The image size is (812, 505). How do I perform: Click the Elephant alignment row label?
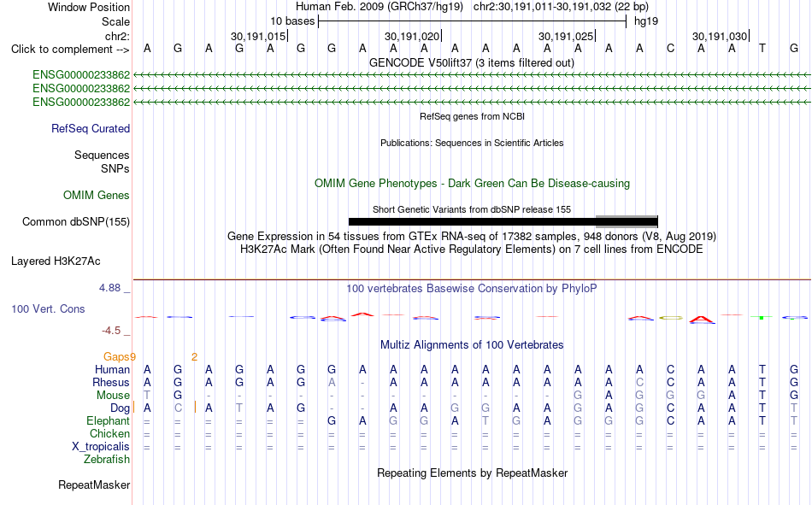click(x=109, y=421)
